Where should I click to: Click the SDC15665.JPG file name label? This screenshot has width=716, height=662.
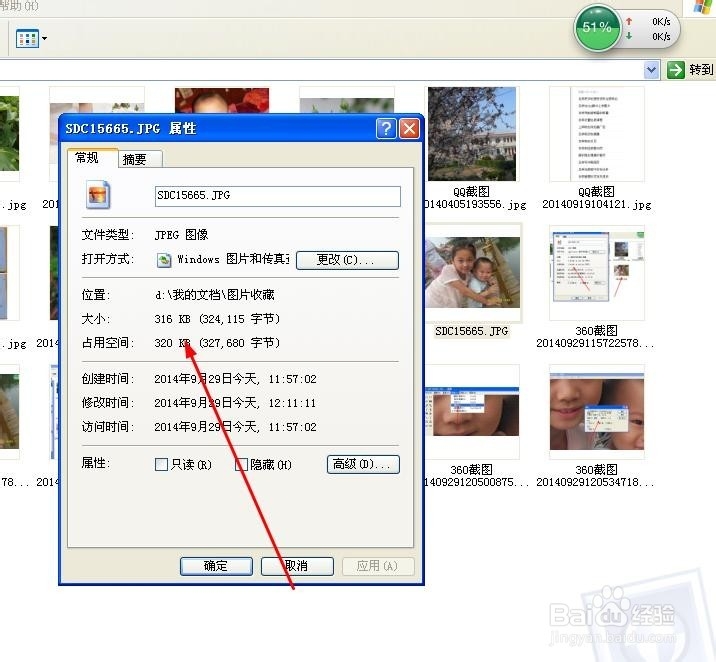tap(472, 331)
